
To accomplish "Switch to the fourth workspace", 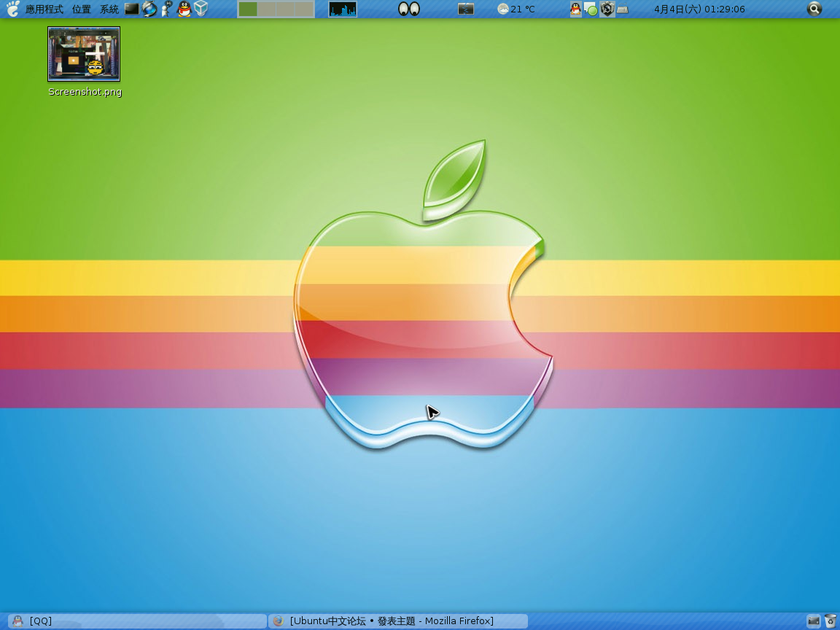I will point(304,9).
